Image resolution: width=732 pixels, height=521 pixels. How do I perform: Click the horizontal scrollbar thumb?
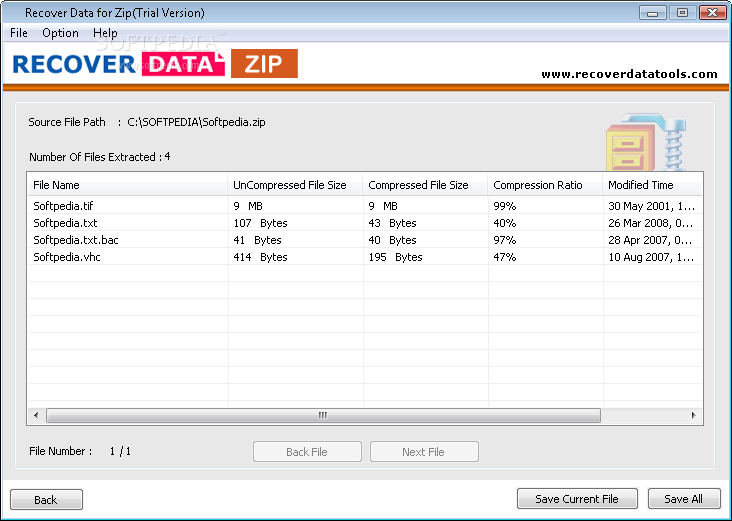tap(323, 415)
